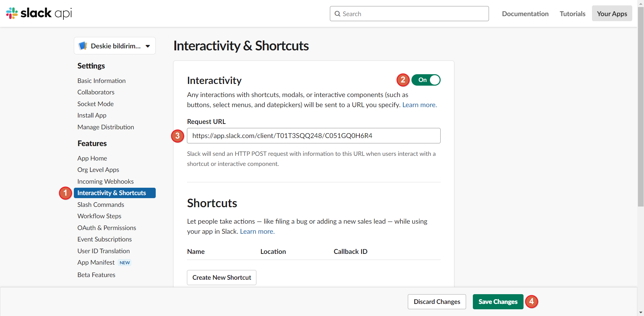
Task: Turn off the Interactivity toggle
Action: [x=426, y=80]
